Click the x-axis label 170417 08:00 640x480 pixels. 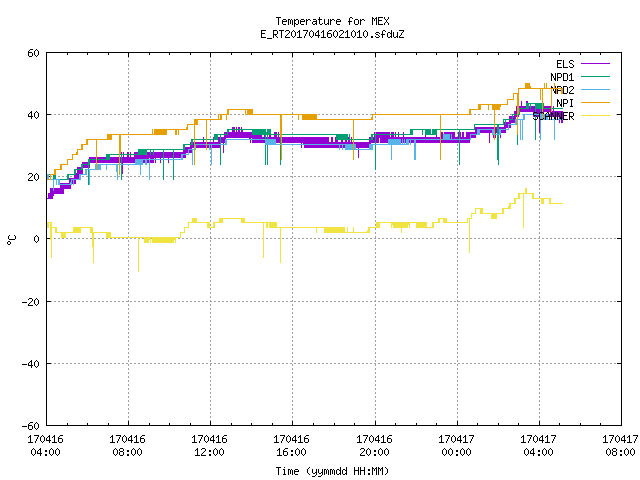pyautogui.click(x=620, y=446)
